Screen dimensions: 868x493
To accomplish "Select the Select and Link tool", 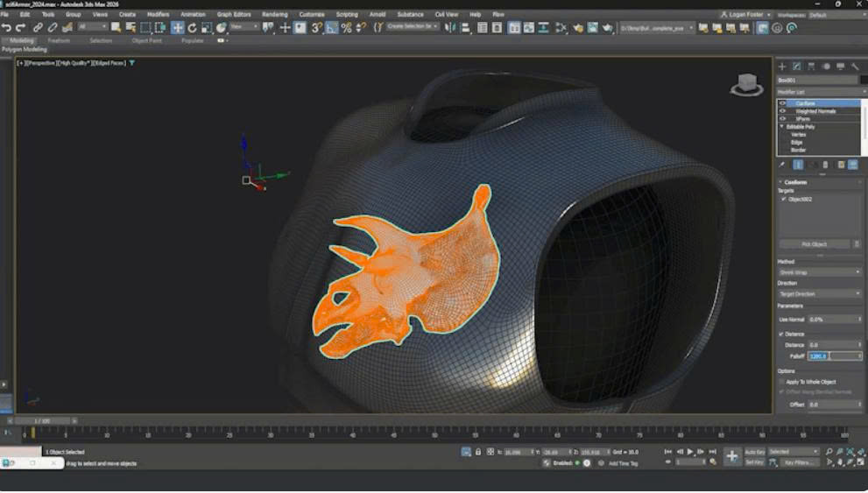I will (38, 28).
